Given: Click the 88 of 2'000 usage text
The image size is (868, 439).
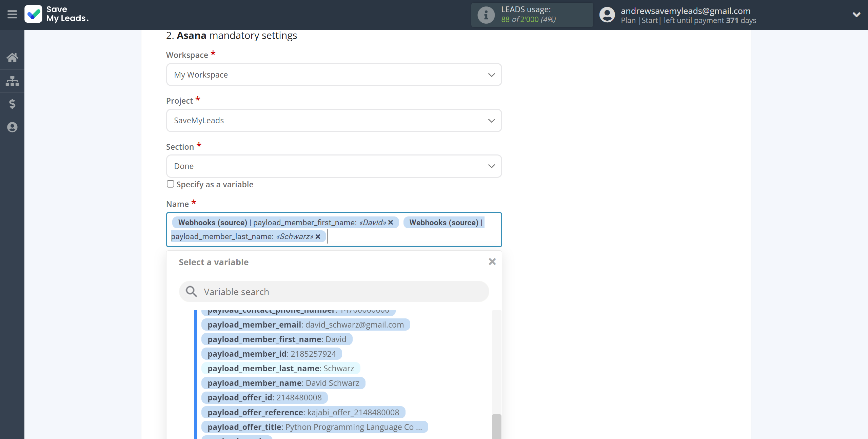Looking at the screenshot, I should (x=528, y=20).
